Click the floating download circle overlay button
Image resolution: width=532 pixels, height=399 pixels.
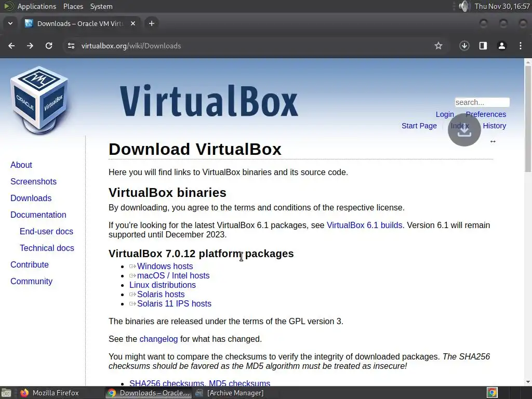[464, 129]
